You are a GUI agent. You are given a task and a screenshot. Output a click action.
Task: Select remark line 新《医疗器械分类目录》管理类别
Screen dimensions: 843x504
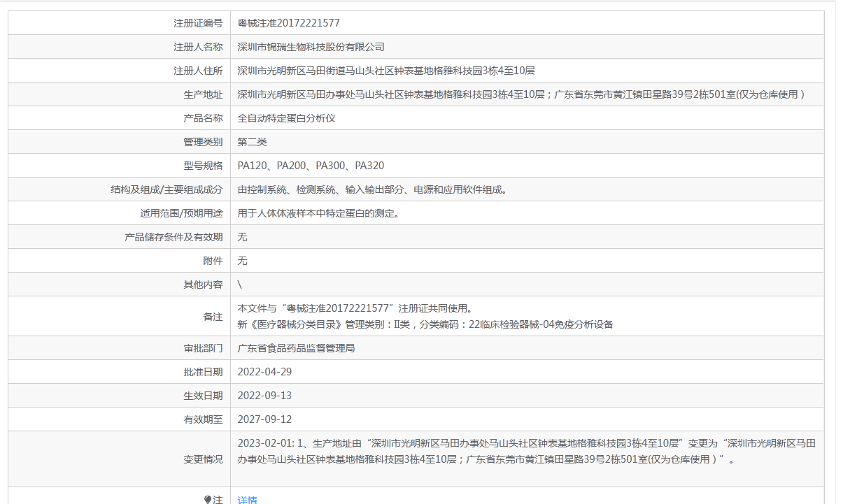tap(425, 324)
